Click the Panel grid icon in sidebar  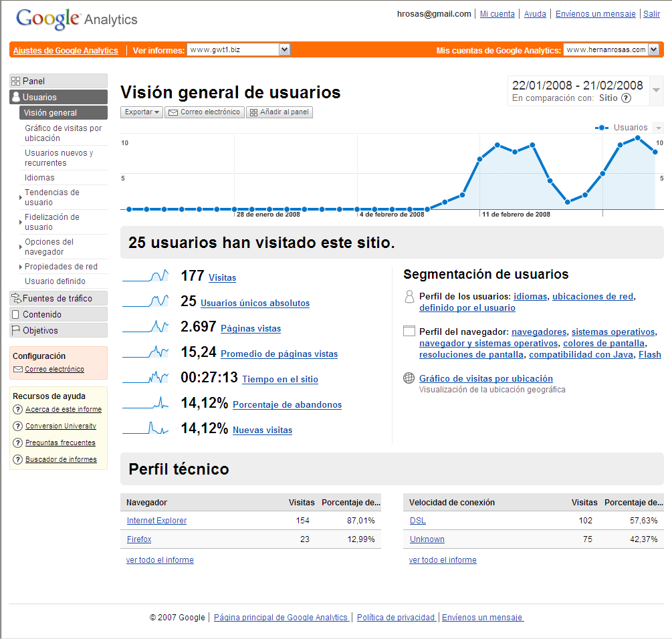click(x=16, y=81)
